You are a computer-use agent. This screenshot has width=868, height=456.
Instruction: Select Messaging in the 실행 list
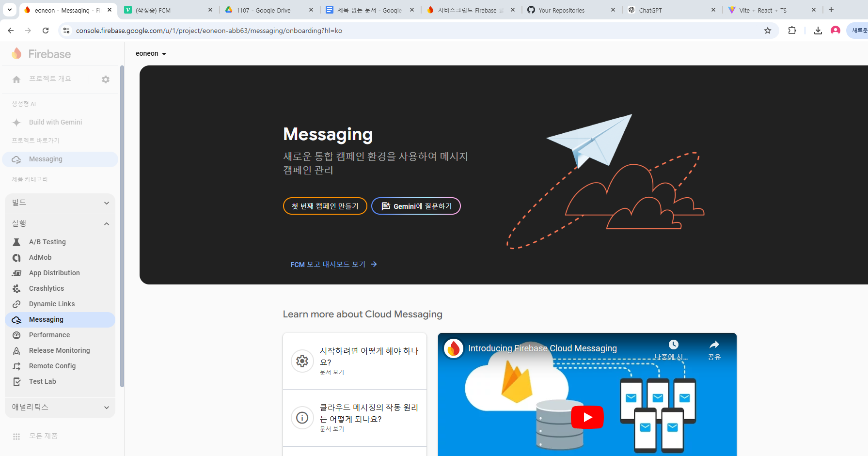pyautogui.click(x=60, y=320)
